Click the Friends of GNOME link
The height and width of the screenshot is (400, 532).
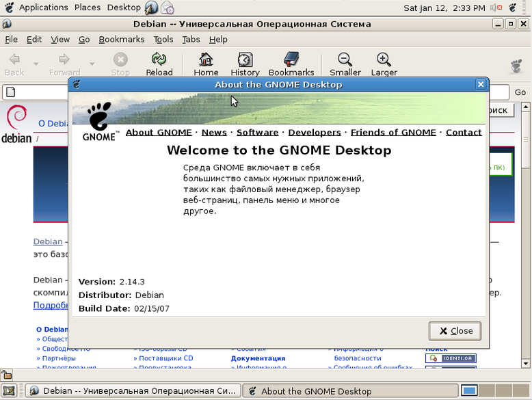pos(393,133)
